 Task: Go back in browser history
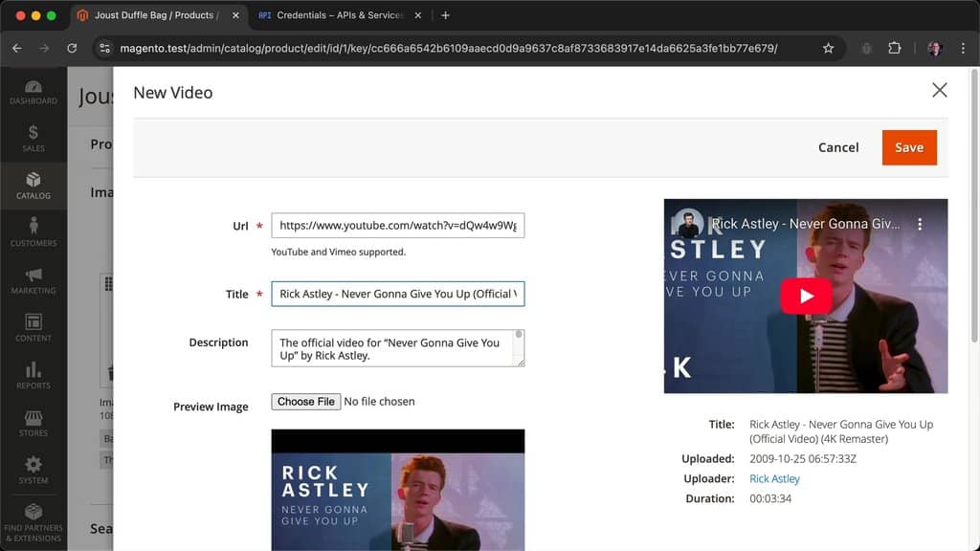click(x=17, y=48)
